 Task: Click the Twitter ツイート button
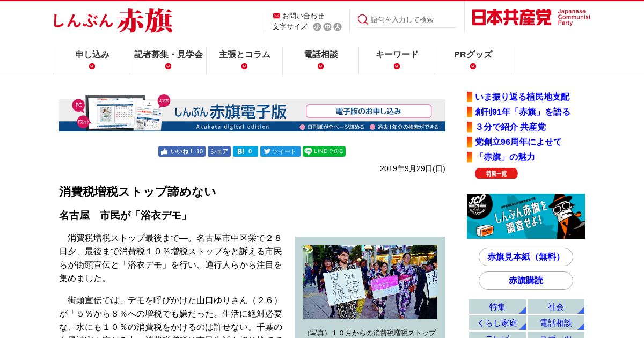pyautogui.click(x=280, y=151)
